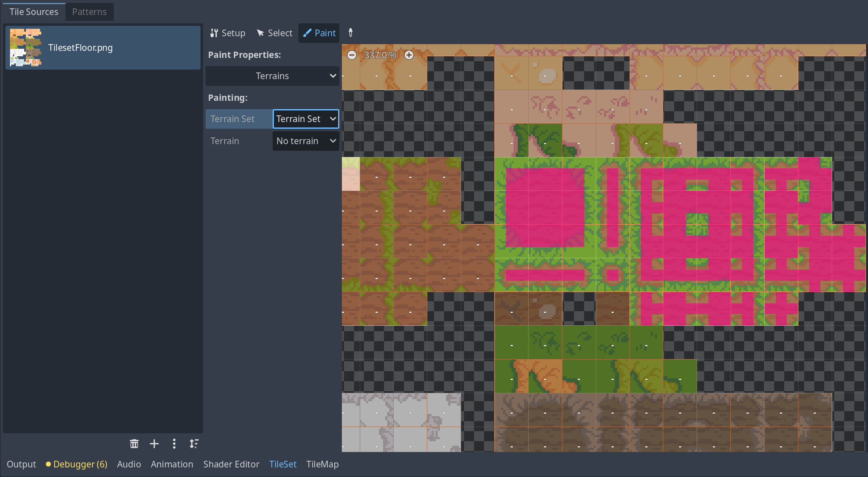Click the zoom out minus icon

coord(352,55)
